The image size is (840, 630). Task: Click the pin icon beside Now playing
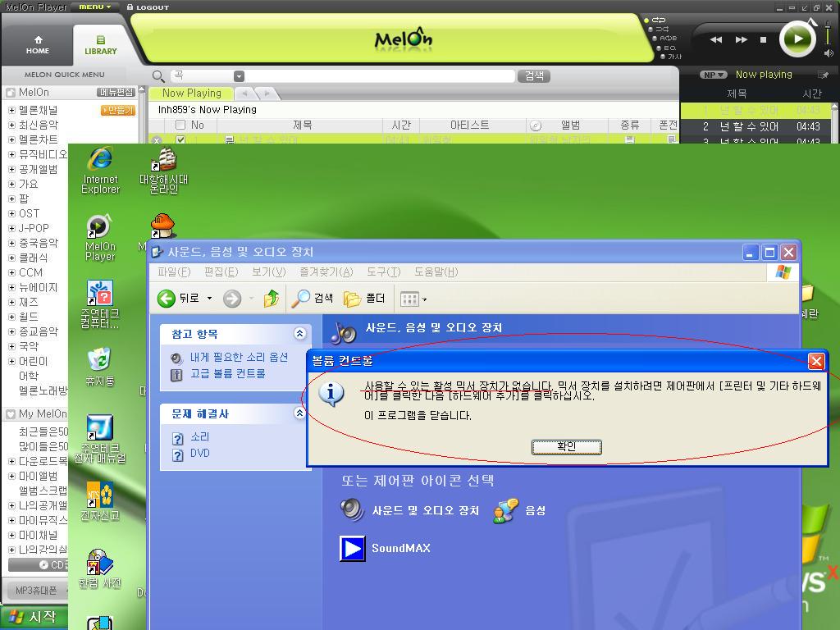point(822,75)
